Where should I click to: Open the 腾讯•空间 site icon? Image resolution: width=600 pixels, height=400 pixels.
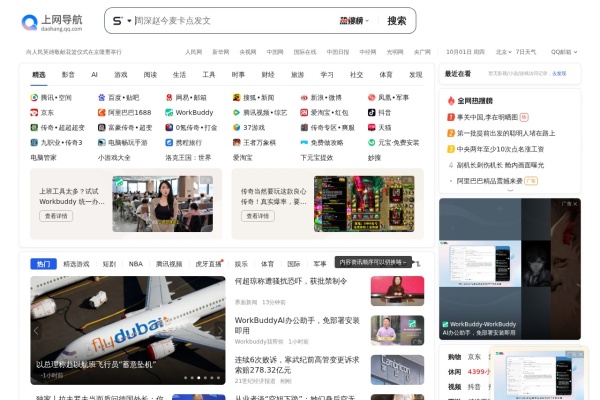click(34, 98)
